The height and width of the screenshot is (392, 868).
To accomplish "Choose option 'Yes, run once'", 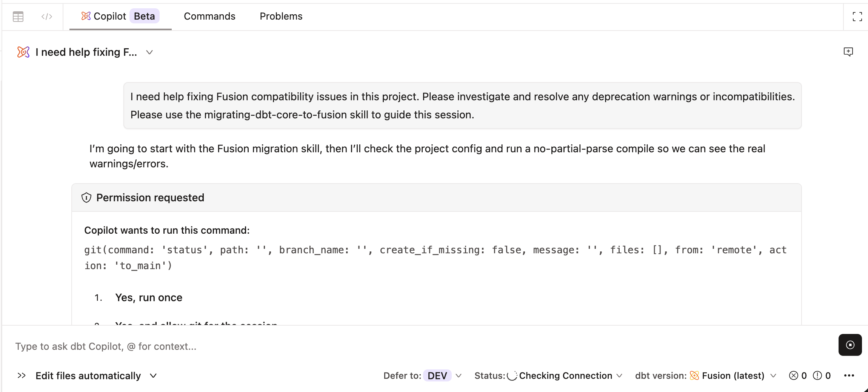I will click(x=149, y=297).
